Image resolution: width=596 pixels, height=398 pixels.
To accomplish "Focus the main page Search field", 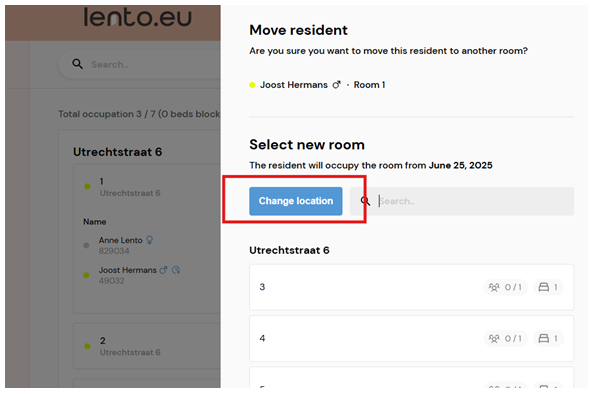I will (x=152, y=64).
